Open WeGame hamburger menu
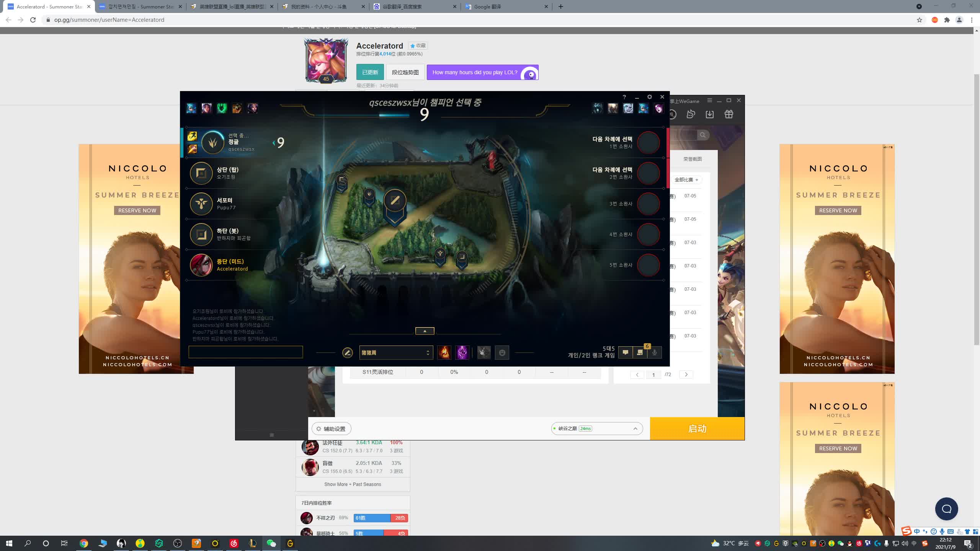The height and width of the screenshot is (551, 980). 709,100
